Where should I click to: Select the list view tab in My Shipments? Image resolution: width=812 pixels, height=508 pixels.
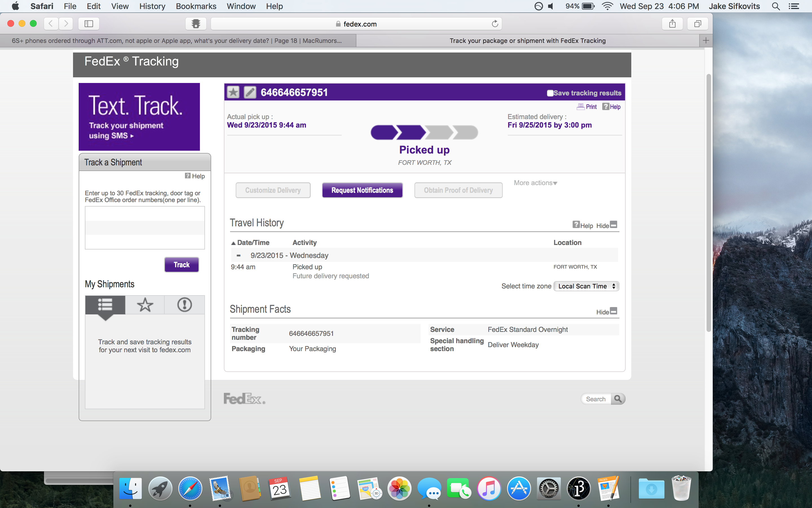[105, 305]
